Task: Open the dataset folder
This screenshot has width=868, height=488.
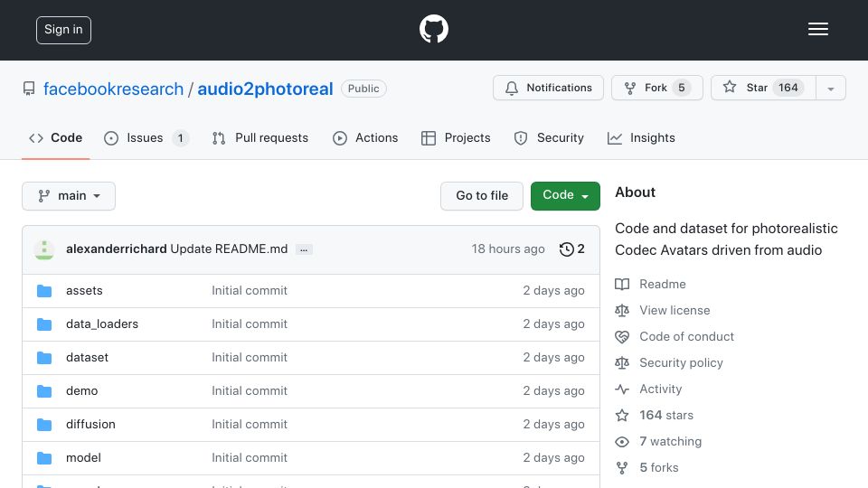Action: (87, 358)
